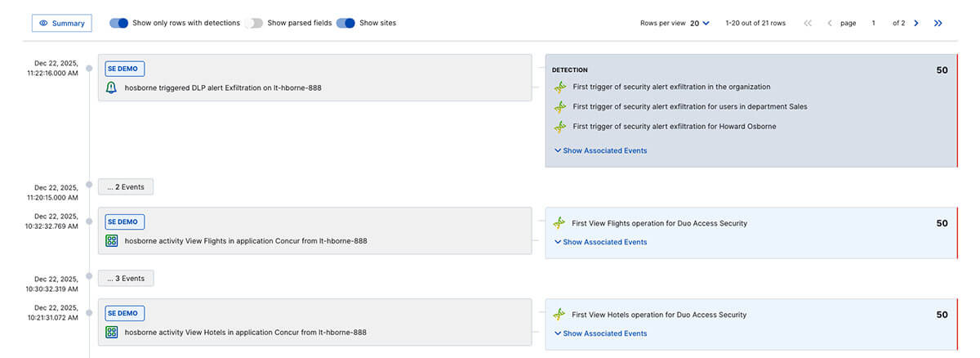Viewport: 980px width, 358px height.
Task: Click SE DEMO tag on DLP alert event
Action: pyautogui.click(x=124, y=69)
